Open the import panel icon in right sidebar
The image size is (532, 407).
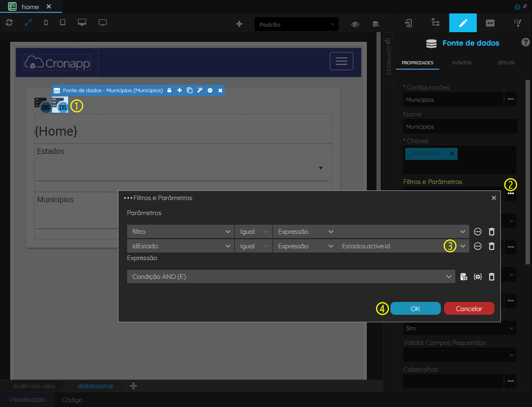(409, 23)
